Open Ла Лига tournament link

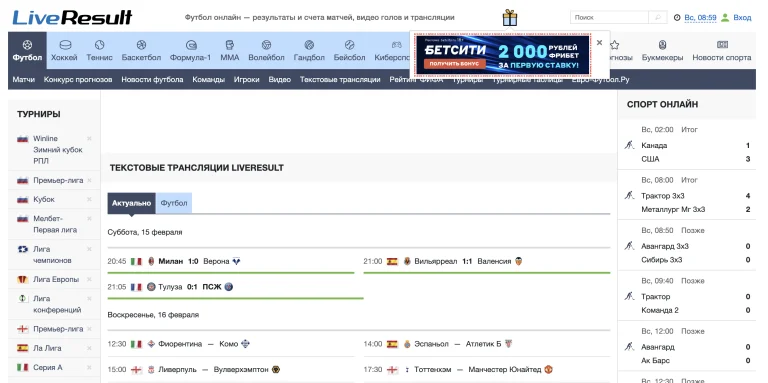point(47,348)
